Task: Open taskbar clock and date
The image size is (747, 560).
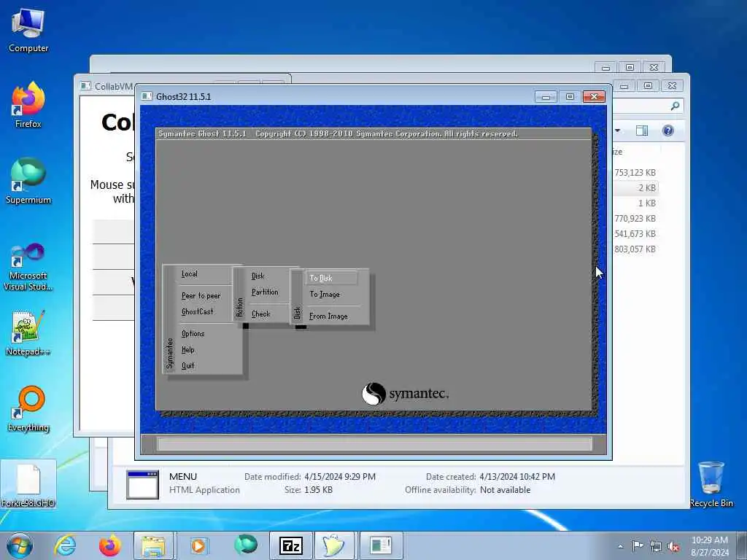Action: tap(710, 545)
